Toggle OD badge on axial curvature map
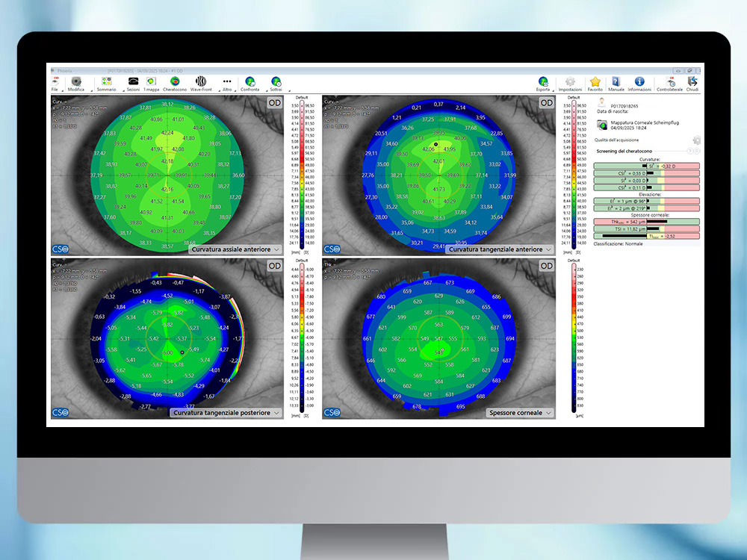This screenshot has width=747, height=560. pyautogui.click(x=274, y=102)
